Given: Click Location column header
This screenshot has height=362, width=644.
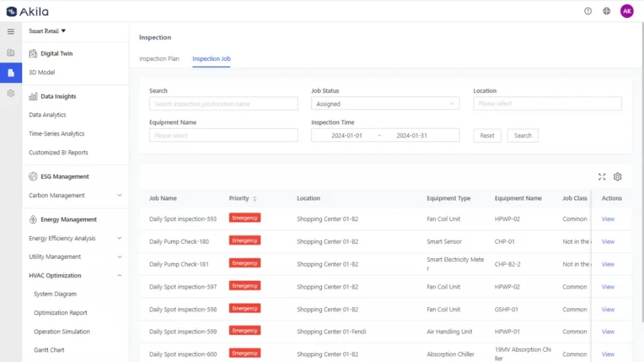Looking at the screenshot, I should 308,198.
